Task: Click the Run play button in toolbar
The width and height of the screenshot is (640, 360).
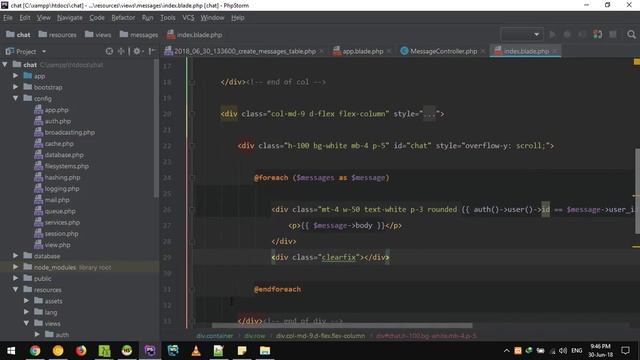Action: tap(552, 35)
